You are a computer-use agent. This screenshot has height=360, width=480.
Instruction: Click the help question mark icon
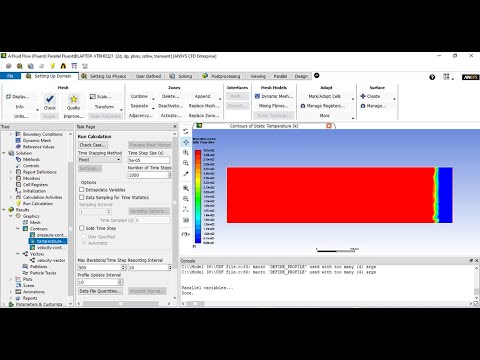[432, 77]
